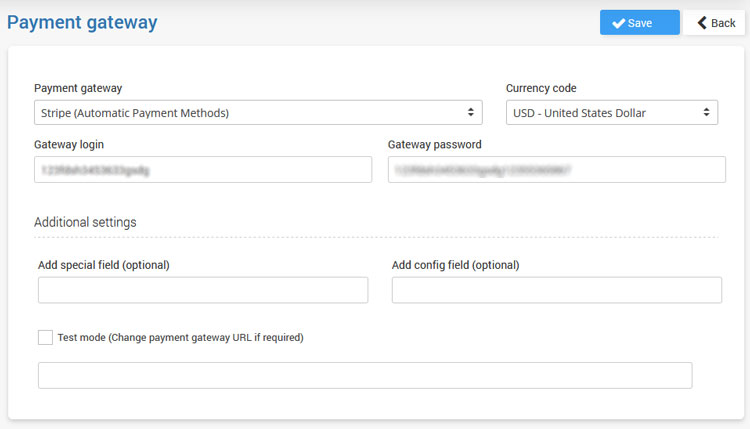Click the Add config field (optional) label
Image resolution: width=750 pixels, height=429 pixels.
point(455,265)
